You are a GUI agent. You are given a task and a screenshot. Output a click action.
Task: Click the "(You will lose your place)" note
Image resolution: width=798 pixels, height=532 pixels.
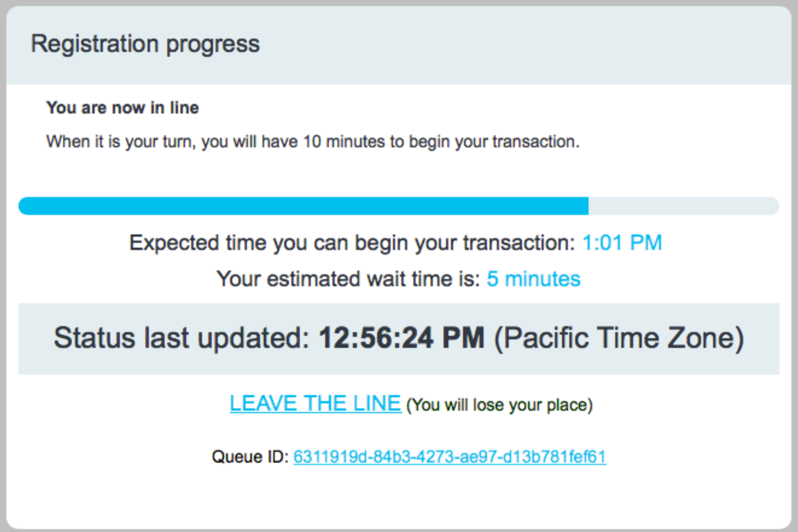(x=500, y=405)
